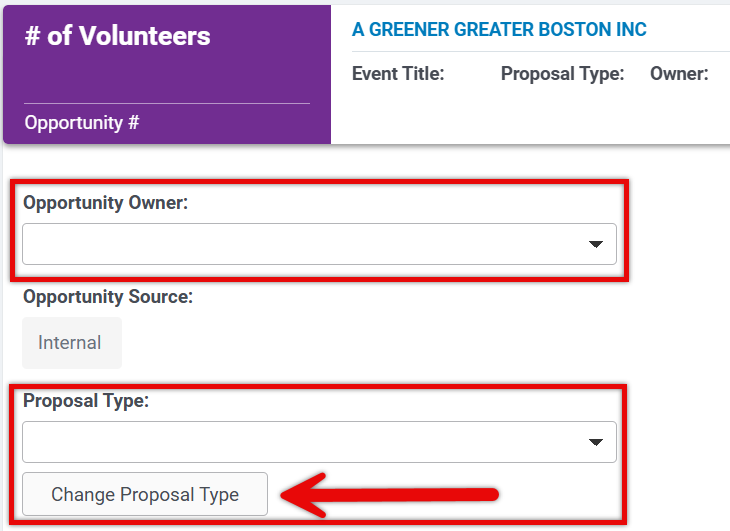Click the Proposal Type dropdown arrow icon
The width and height of the screenshot is (730, 531).
click(x=595, y=442)
